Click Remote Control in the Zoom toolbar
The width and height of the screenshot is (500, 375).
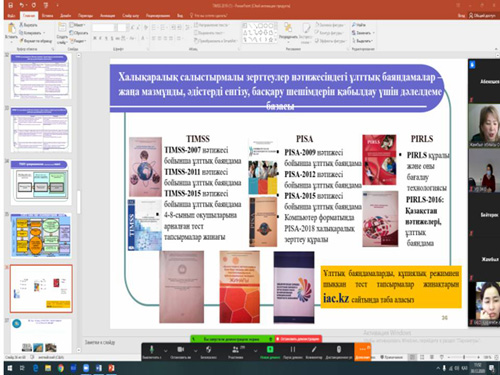[339, 351]
